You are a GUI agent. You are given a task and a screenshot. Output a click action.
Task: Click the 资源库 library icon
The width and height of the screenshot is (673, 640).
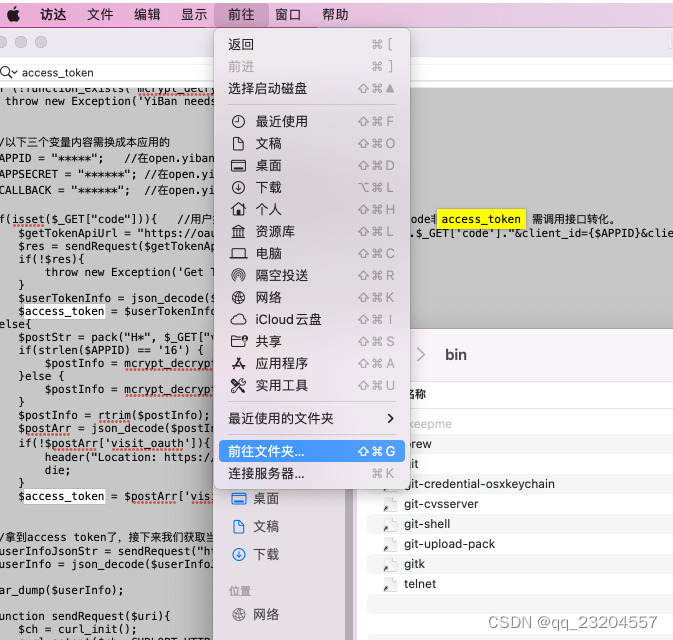pyautogui.click(x=239, y=232)
